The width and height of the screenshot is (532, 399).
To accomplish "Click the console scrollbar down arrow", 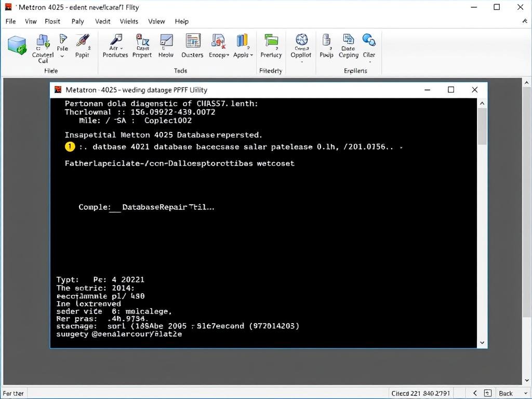I will coord(482,343).
